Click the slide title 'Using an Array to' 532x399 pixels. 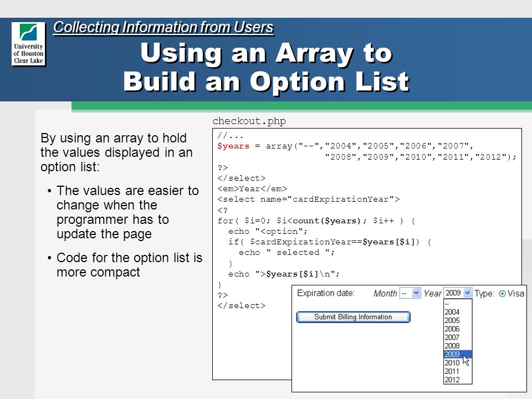point(267,53)
